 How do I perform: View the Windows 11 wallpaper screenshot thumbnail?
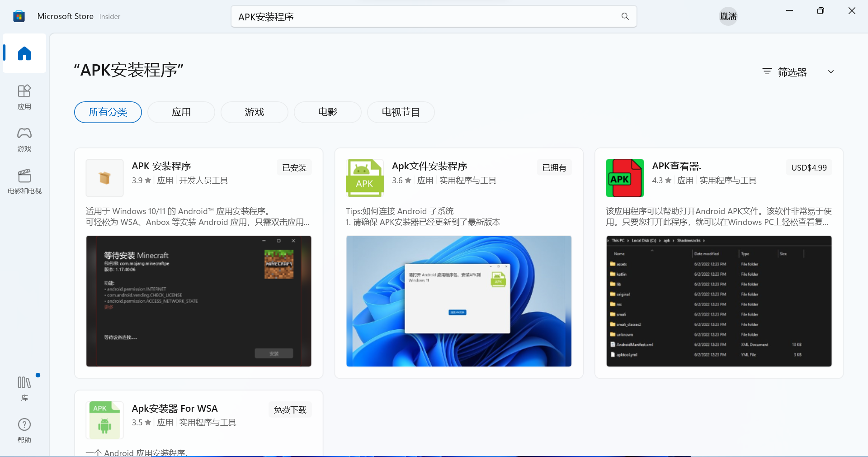(459, 301)
